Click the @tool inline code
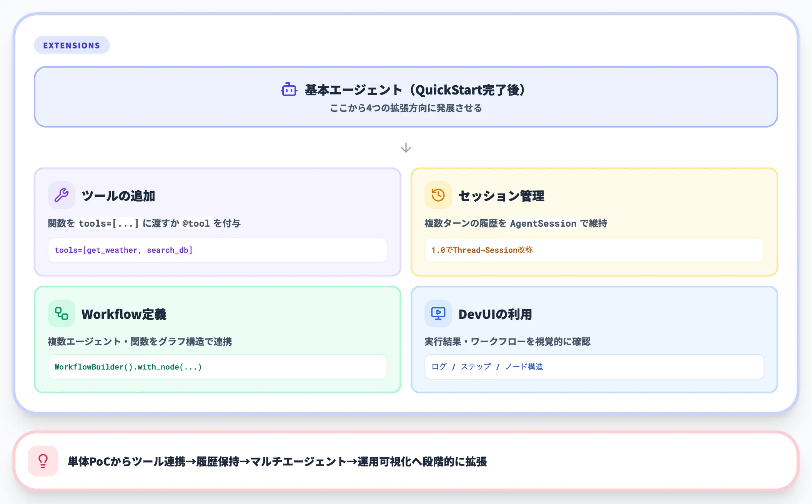 (196, 224)
